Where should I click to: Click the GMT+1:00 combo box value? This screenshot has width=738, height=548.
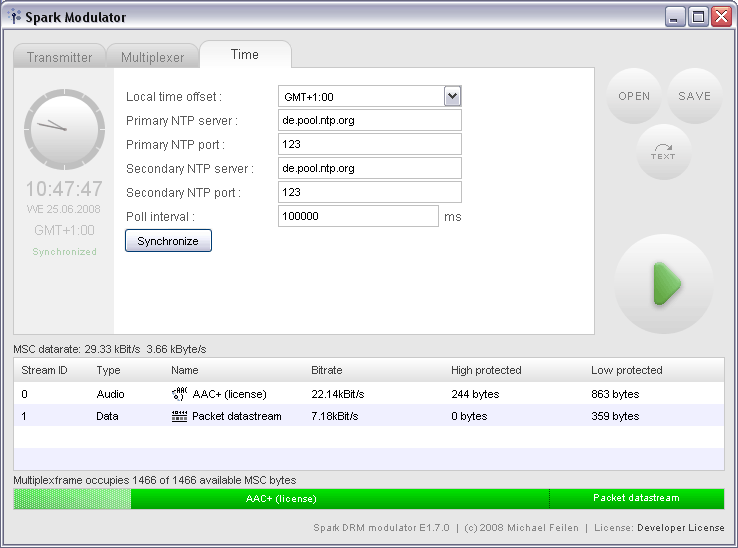361,97
